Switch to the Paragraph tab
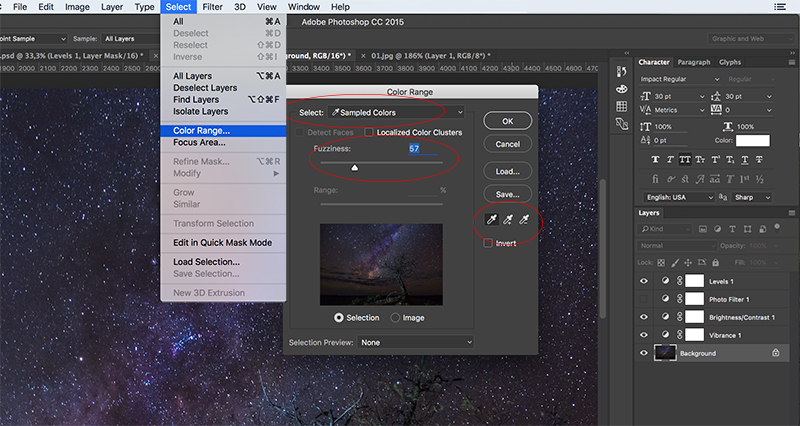The height and width of the screenshot is (426, 800). point(693,62)
